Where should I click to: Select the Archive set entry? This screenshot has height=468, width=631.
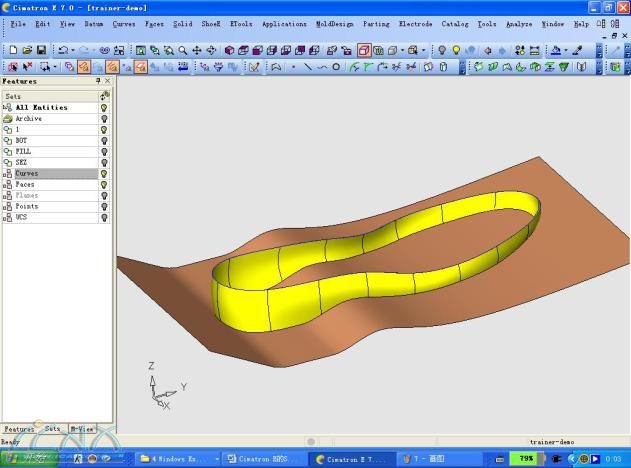coord(28,119)
